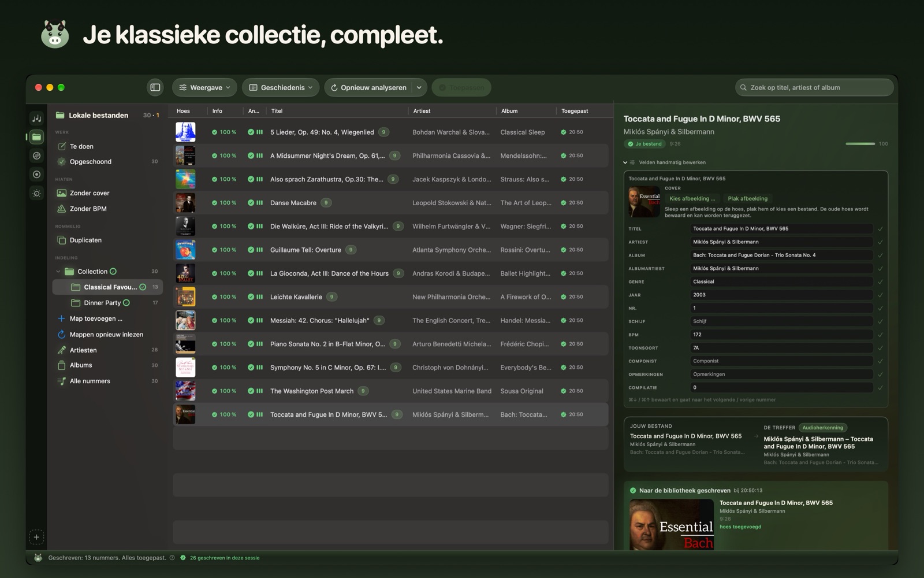
Task: Click the Audioherkenning badge
Action: coord(823,428)
